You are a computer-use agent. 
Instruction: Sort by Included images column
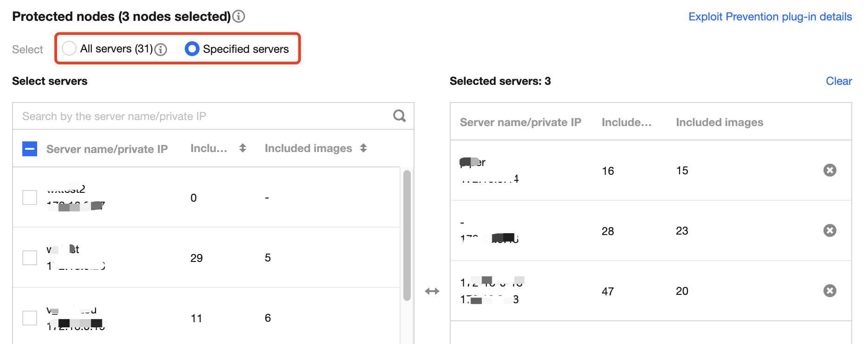coord(363,148)
